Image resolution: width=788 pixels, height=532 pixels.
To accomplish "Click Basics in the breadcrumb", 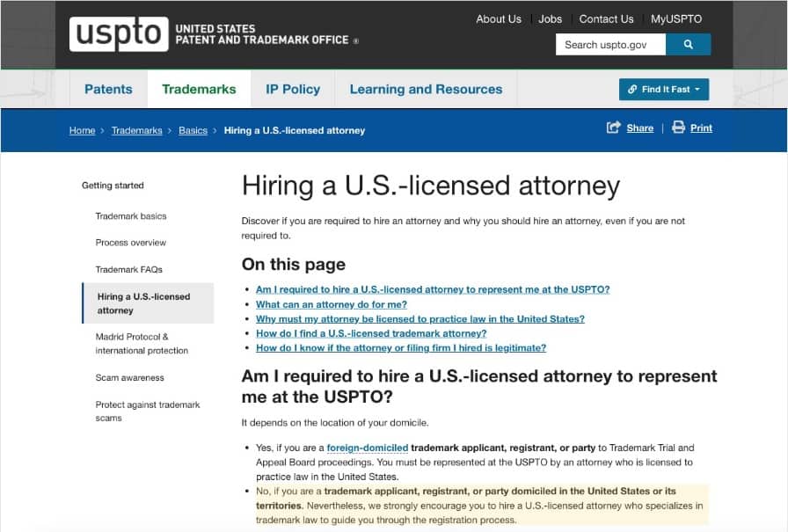I will (x=193, y=131).
